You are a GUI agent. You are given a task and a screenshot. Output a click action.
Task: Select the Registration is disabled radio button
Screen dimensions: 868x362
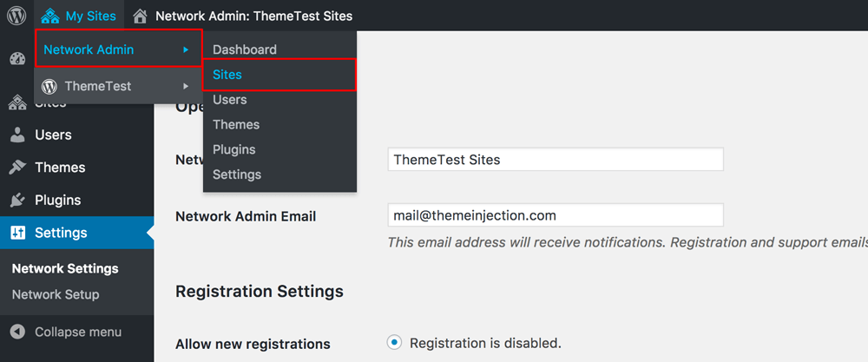pos(394,343)
